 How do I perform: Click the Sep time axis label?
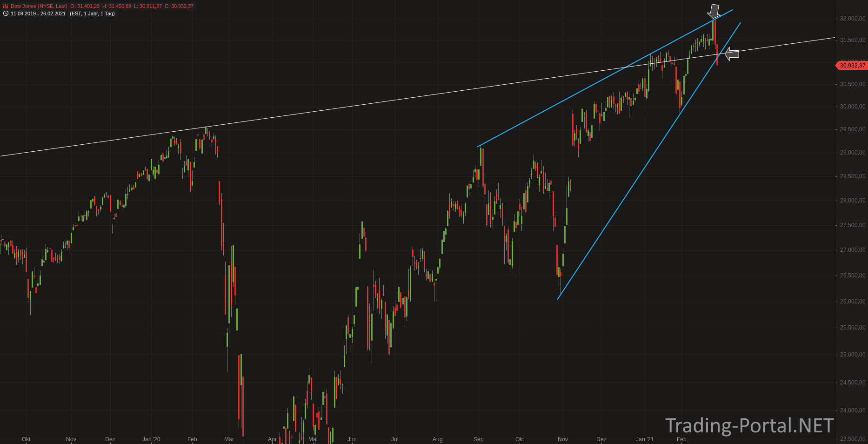(479, 439)
